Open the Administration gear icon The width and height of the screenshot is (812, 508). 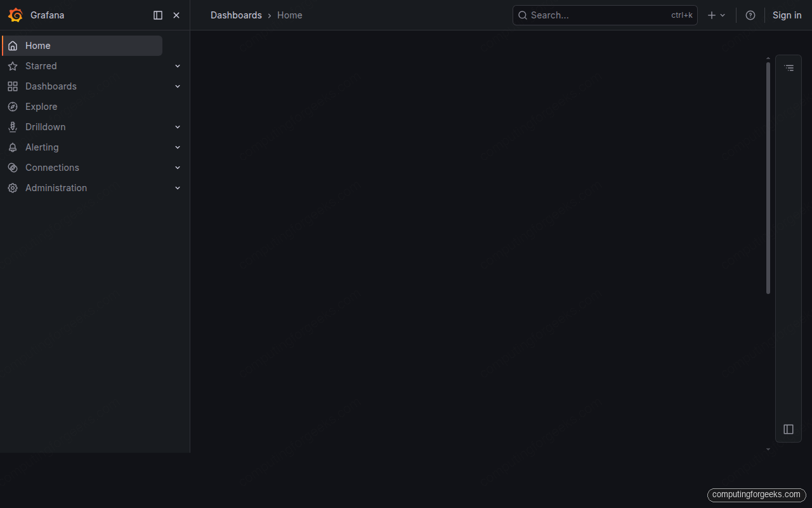point(13,187)
